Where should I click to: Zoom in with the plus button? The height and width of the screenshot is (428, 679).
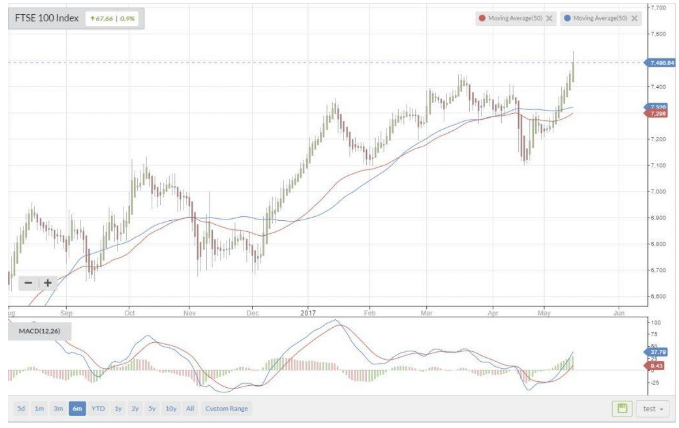pyautogui.click(x=48, y=283)
